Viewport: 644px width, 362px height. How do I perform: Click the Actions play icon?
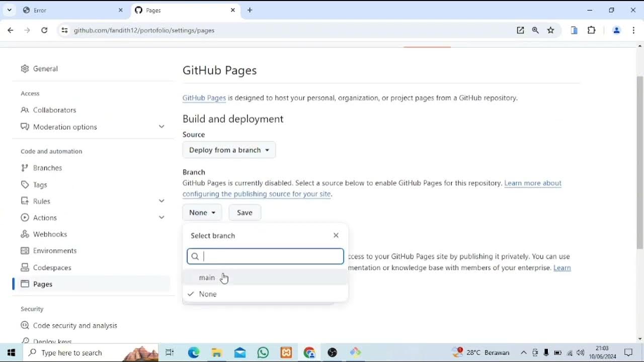(25, 218)
